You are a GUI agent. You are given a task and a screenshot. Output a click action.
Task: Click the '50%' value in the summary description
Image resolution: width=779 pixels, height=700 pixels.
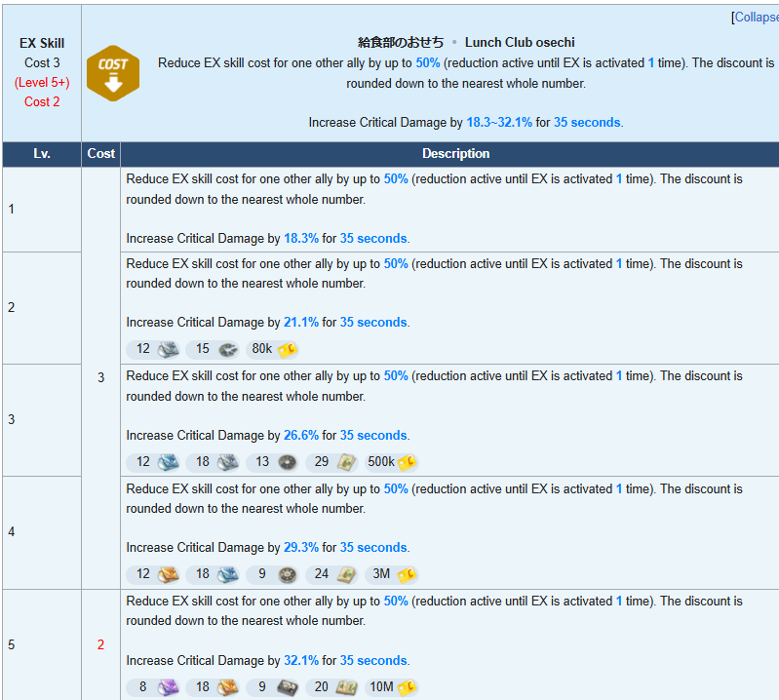tap(428, 63)
